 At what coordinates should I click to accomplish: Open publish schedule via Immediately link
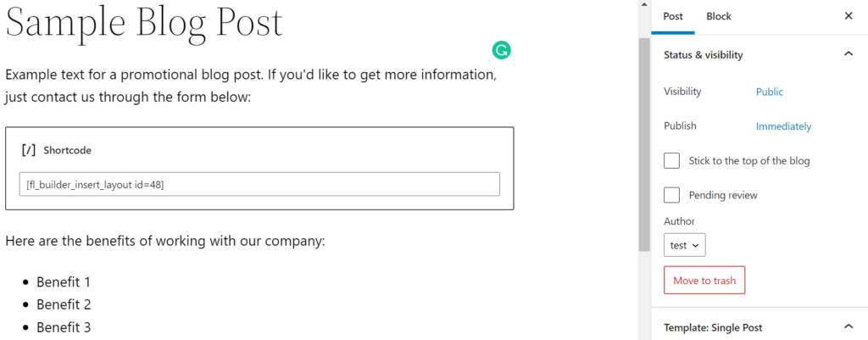point(783,126)
